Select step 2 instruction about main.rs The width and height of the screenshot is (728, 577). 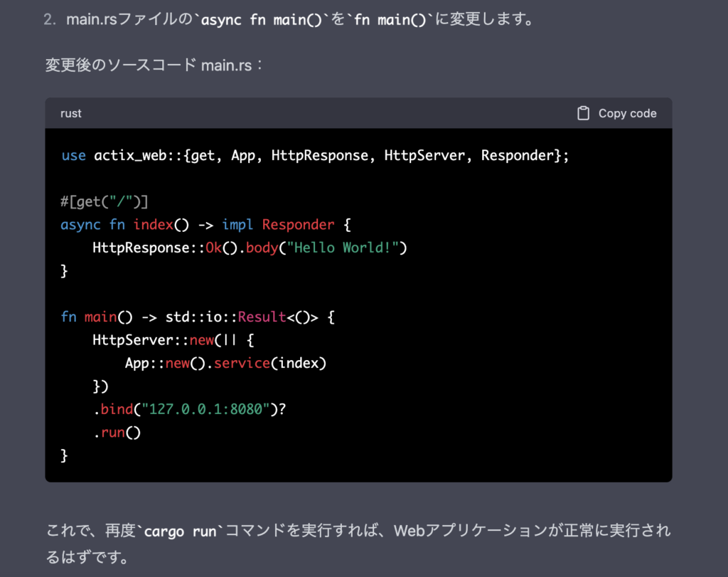(x=289, y=19)
